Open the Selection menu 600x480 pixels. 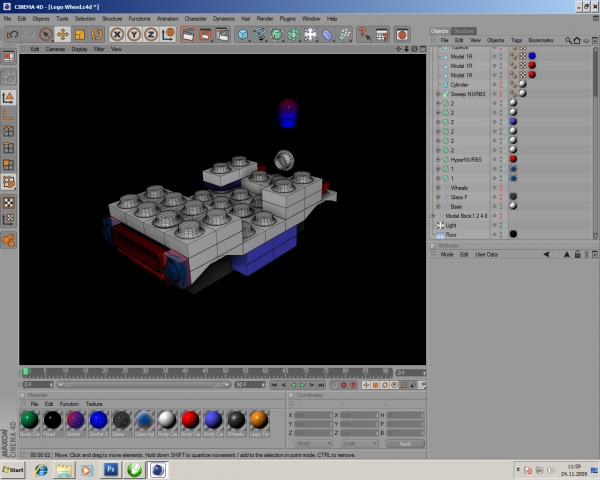(85, 18)
